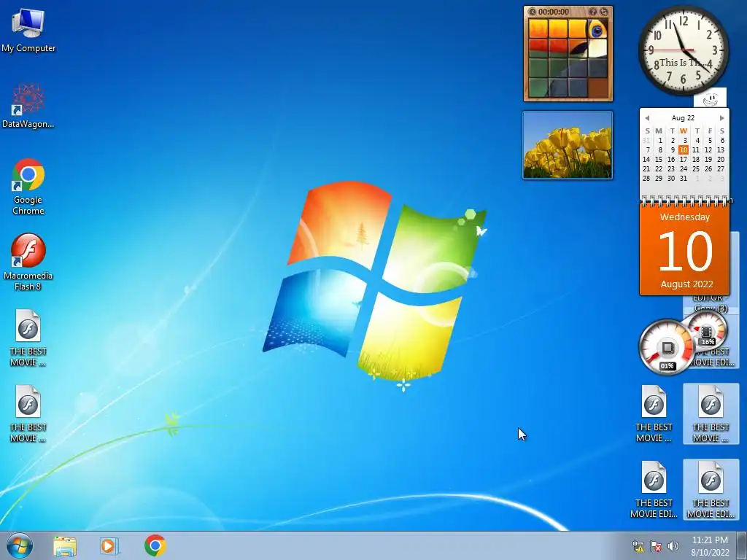Select date 11 in the calendar grid
This screenshot has height=560, width=747.
[696, 149]
